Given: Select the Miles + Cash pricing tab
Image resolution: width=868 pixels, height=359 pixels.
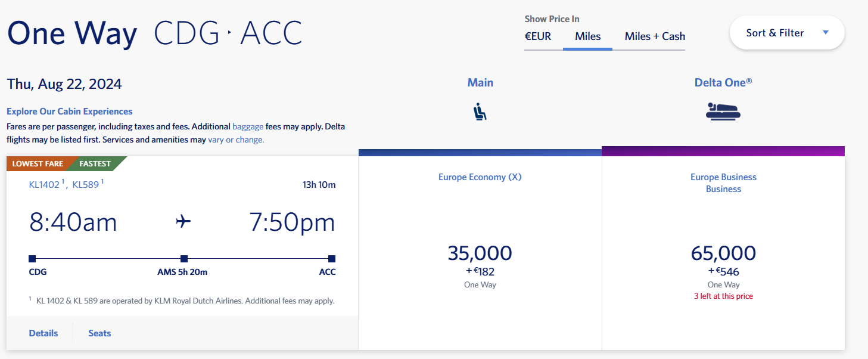Looking at the screenshot, I should 654,36.
